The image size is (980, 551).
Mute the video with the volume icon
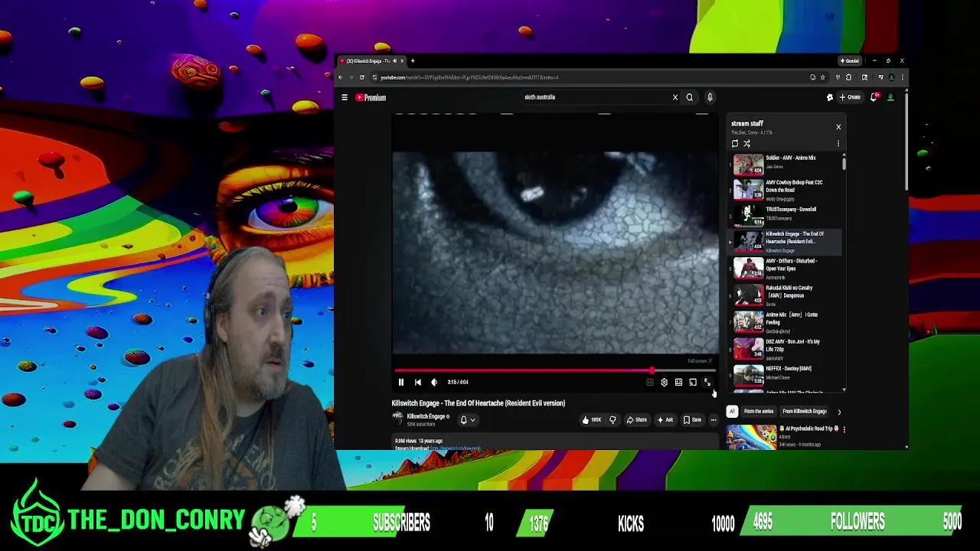(434, 382)
